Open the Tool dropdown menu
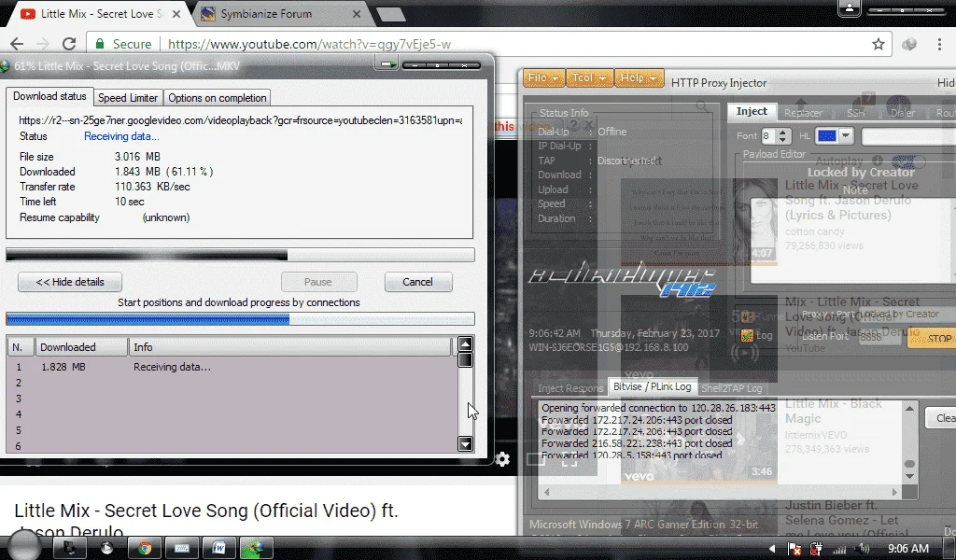This screenshot has width=956, height=560. 588,78
